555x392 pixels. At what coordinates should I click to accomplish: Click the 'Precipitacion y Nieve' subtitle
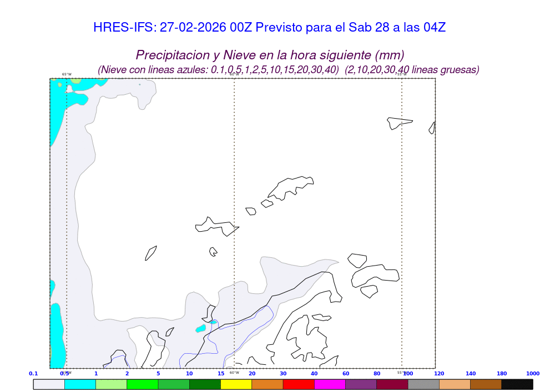coord(270,55)
